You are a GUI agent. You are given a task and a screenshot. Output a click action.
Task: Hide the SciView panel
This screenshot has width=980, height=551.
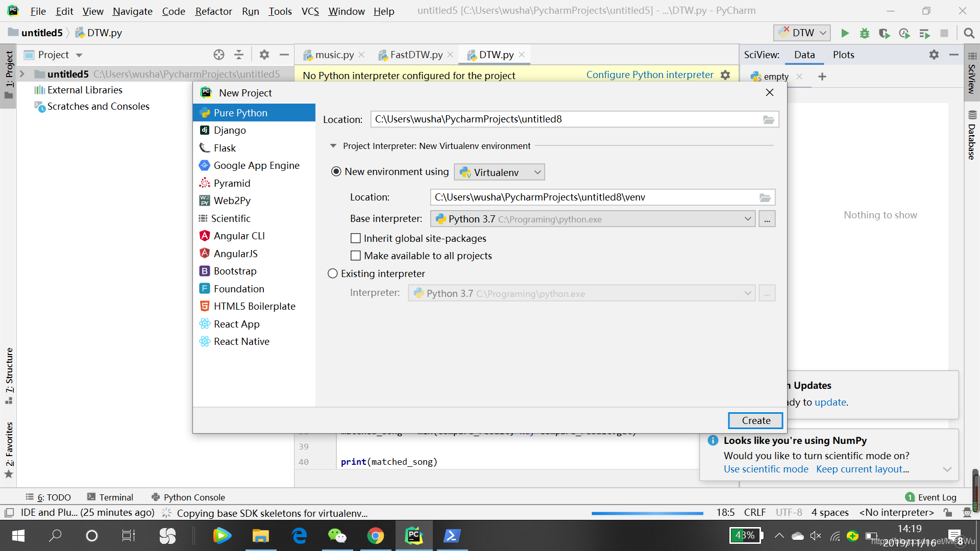pos(953,55)
